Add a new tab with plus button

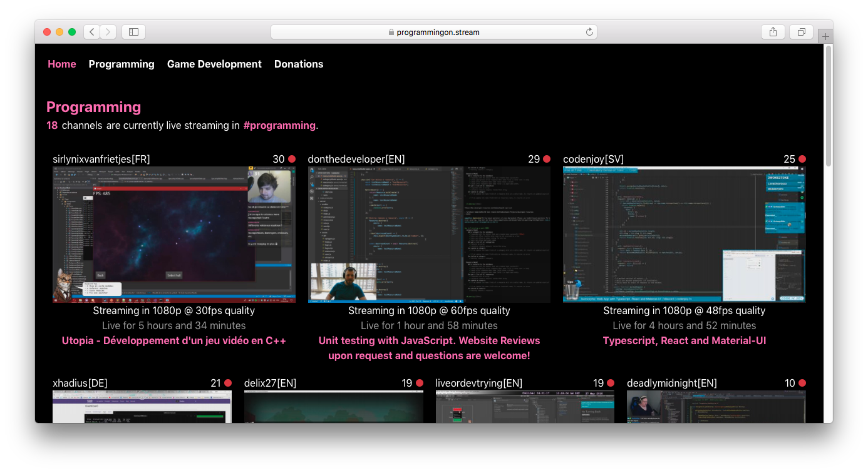coord(825,36)
